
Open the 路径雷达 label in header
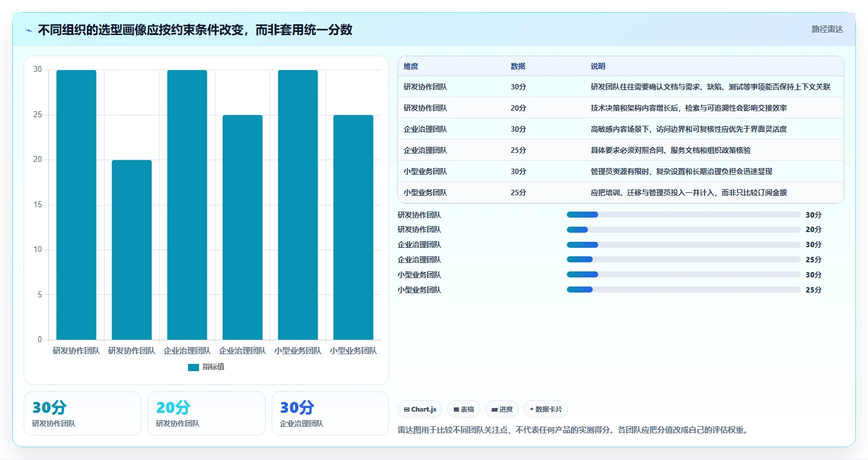tap(827, 29)
